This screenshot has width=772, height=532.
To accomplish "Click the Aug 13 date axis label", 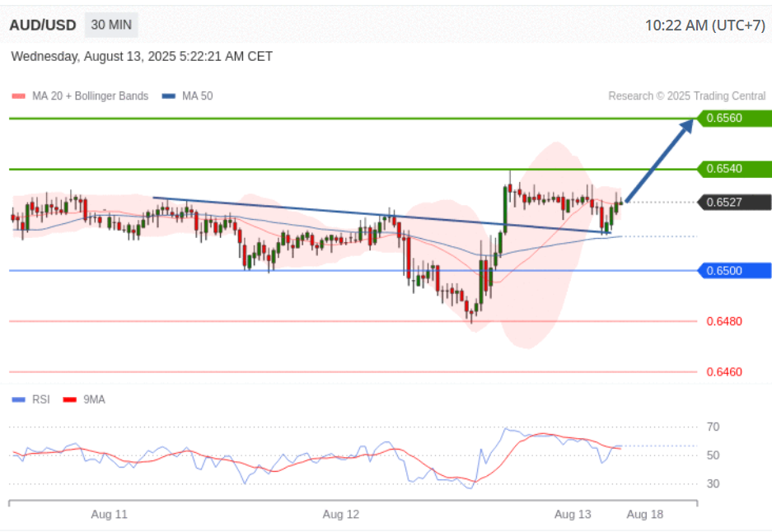I will [573, 515].
